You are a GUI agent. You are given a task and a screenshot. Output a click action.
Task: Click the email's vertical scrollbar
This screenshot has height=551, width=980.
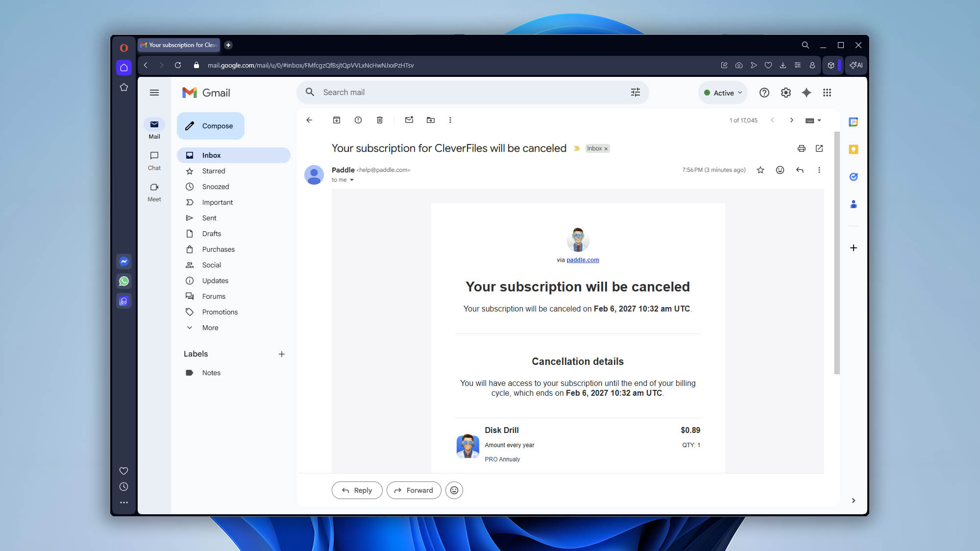pos(837,253)
